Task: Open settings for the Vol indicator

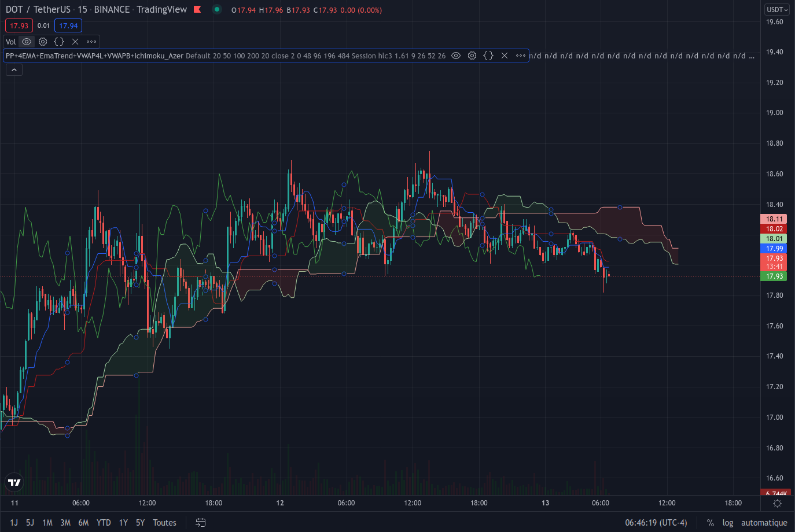Action: [x=42, y=42]
